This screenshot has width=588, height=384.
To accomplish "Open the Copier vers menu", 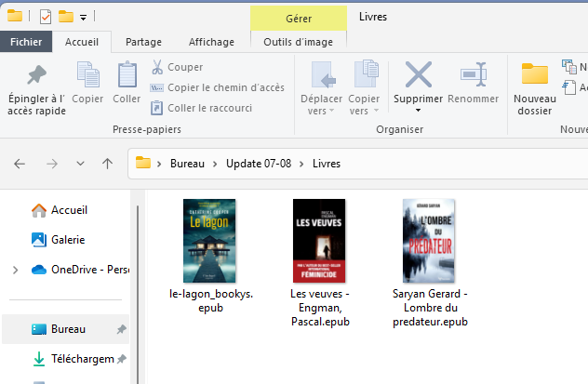I will [364, 88].
